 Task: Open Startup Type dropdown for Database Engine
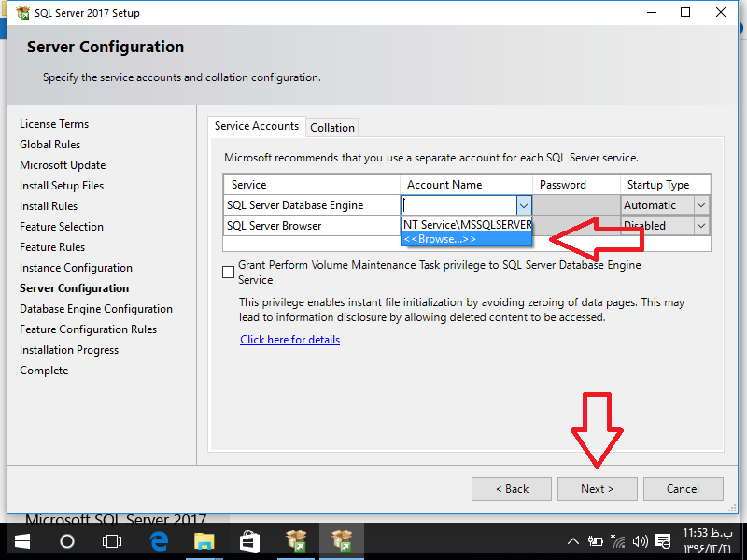(701, 205)
